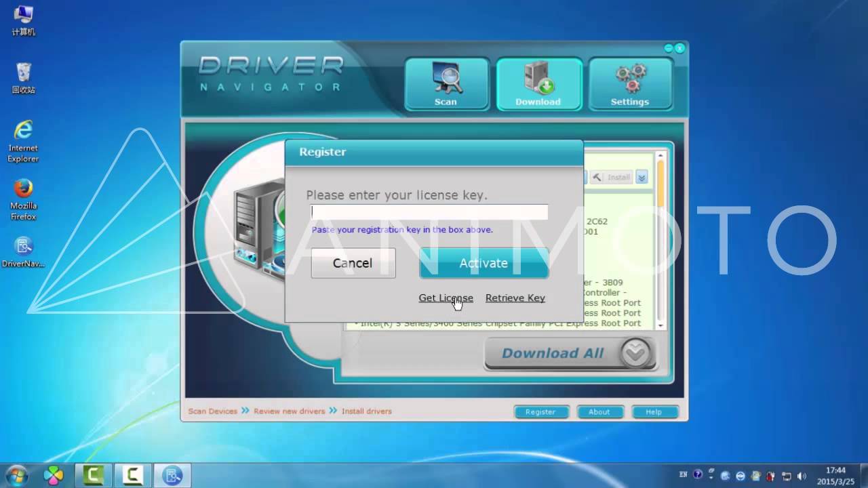Click the red flag tray icon
868x488 pixels.
click(x=771, y=476)
